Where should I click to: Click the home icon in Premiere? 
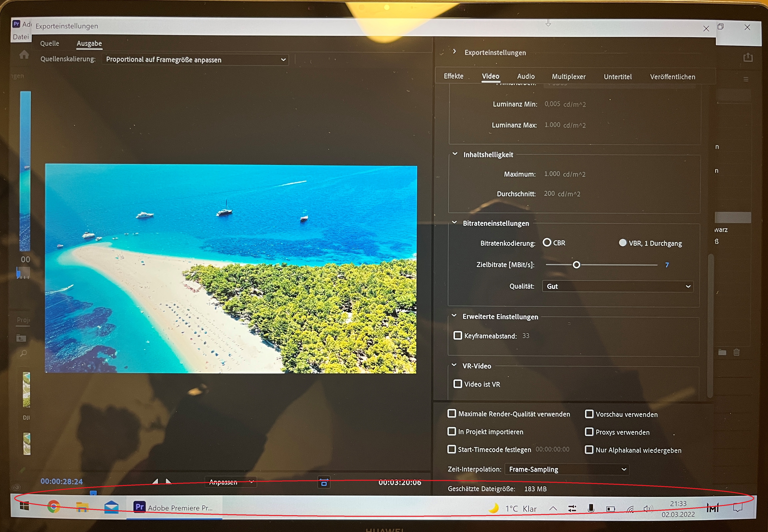pyautogui.click(x=24, y=54)
